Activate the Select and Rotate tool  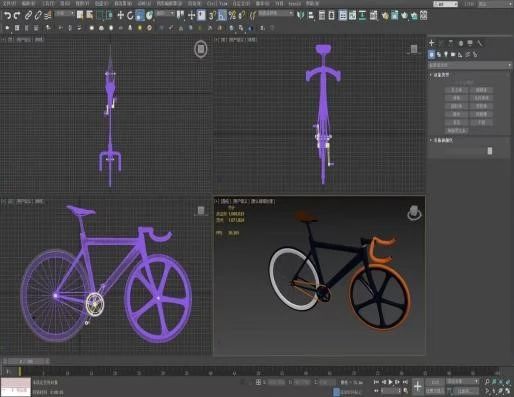tap(130, 15)
